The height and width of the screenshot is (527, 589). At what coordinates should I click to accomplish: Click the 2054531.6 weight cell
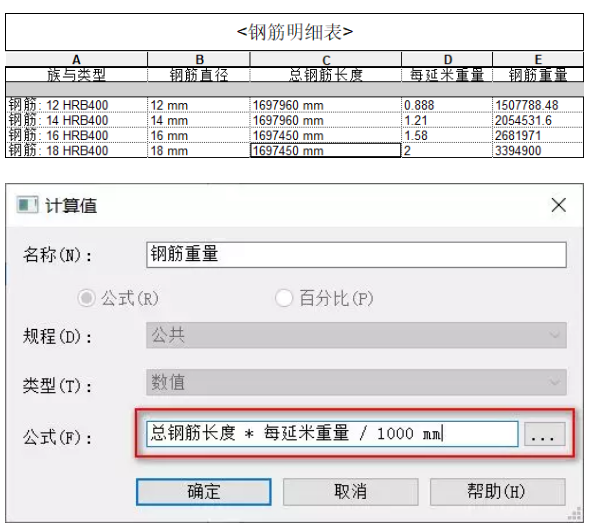click(538, 120)
